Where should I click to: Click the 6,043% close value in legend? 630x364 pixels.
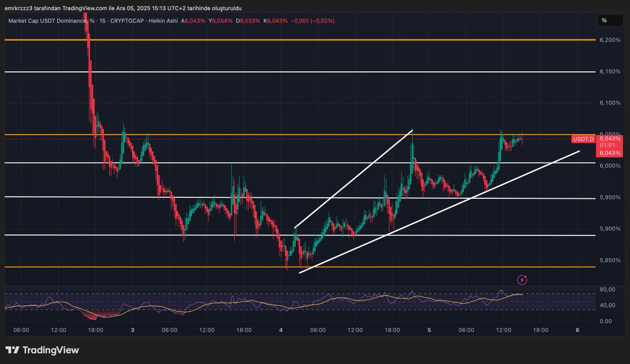(276, 22)
